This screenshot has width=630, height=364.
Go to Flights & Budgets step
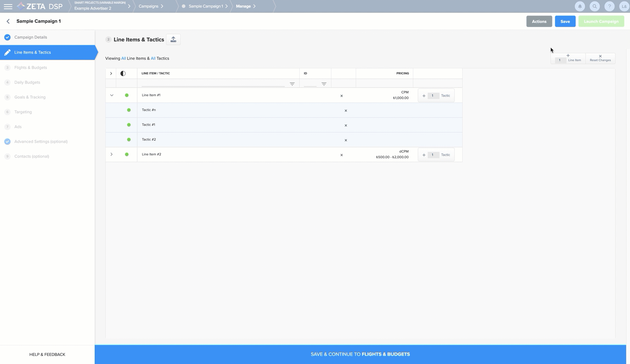[30, 67]
